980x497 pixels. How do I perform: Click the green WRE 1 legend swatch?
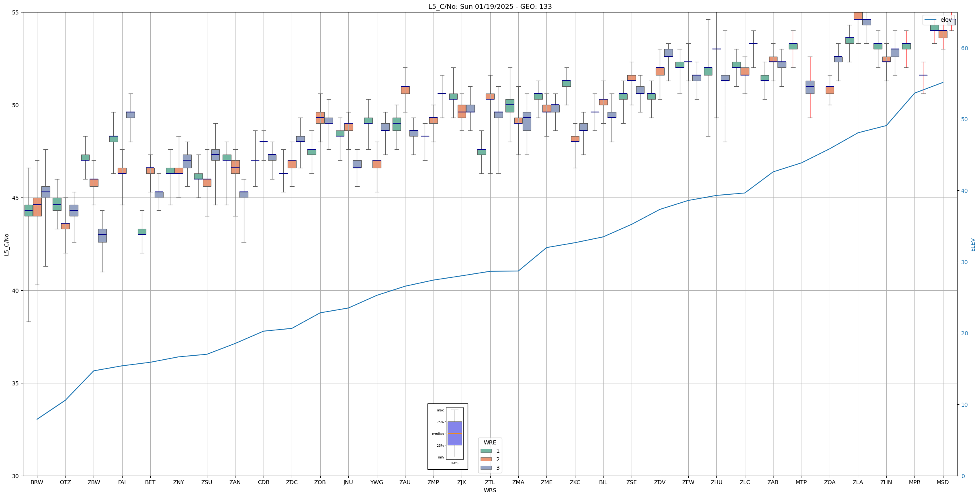click(486, 451)
